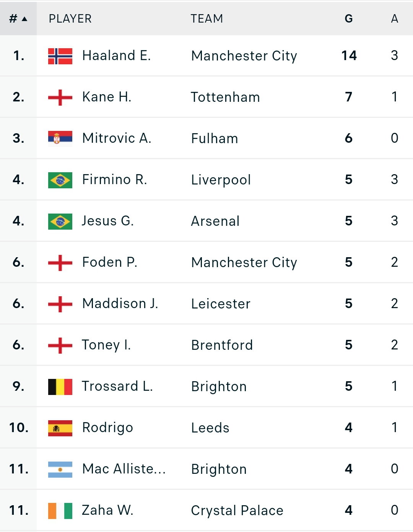
Task: Click the PLAYER column header
Action: tap(70, 18)
